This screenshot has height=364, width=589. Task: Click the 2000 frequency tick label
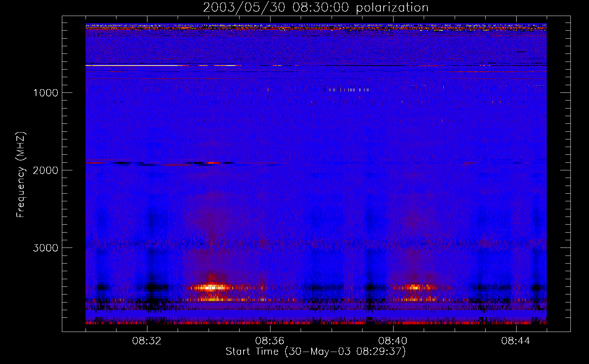pos(46,170)
